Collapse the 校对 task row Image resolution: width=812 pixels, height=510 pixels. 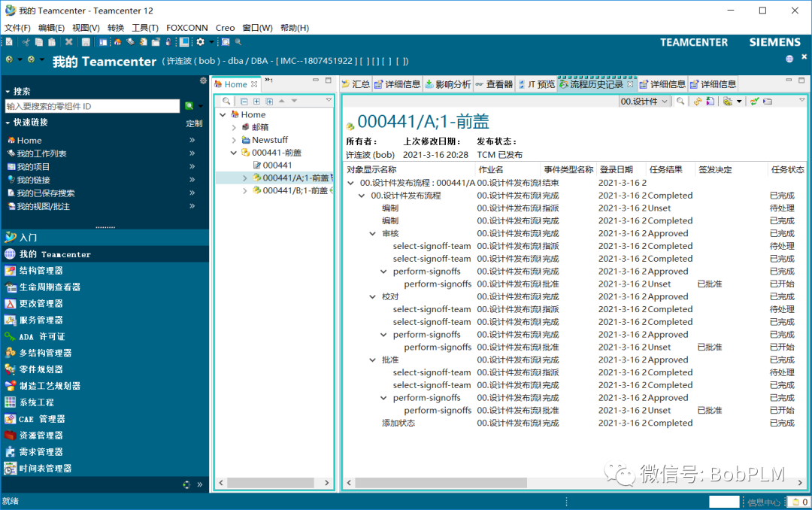click(x=372, y=297)
